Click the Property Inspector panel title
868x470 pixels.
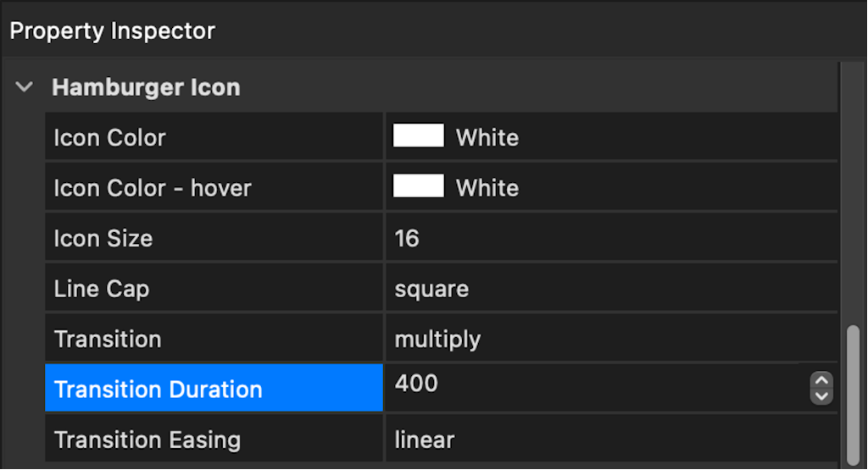[113, 31]
